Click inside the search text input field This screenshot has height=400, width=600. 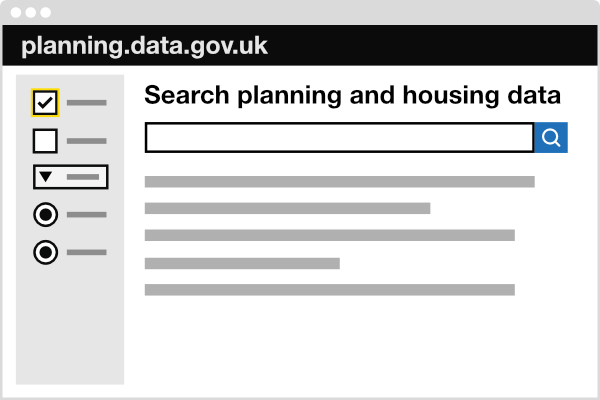point(339,138)
